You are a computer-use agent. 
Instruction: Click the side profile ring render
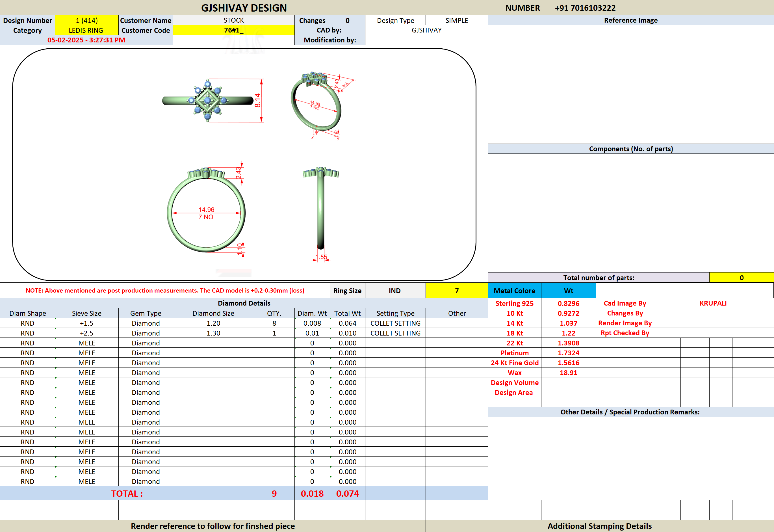click(x=321, y=208)
